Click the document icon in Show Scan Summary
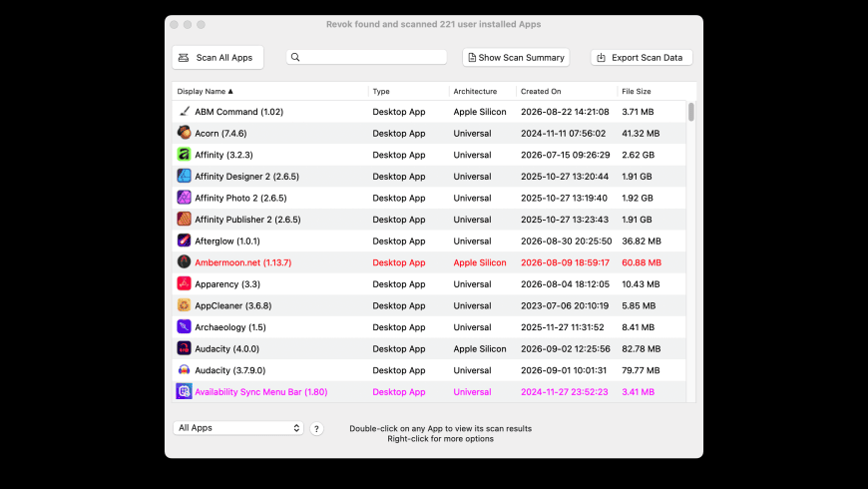Screen dimensions: 868x489 click(x=472, y=58)
